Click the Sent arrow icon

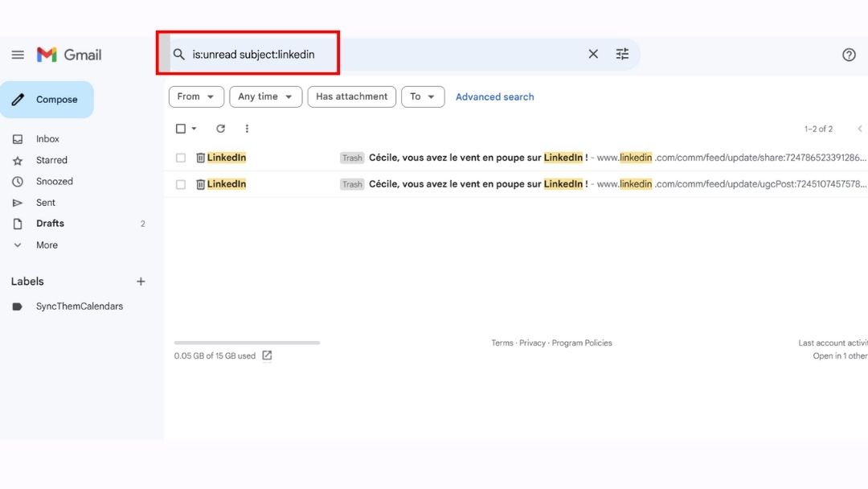pos(18,203)
